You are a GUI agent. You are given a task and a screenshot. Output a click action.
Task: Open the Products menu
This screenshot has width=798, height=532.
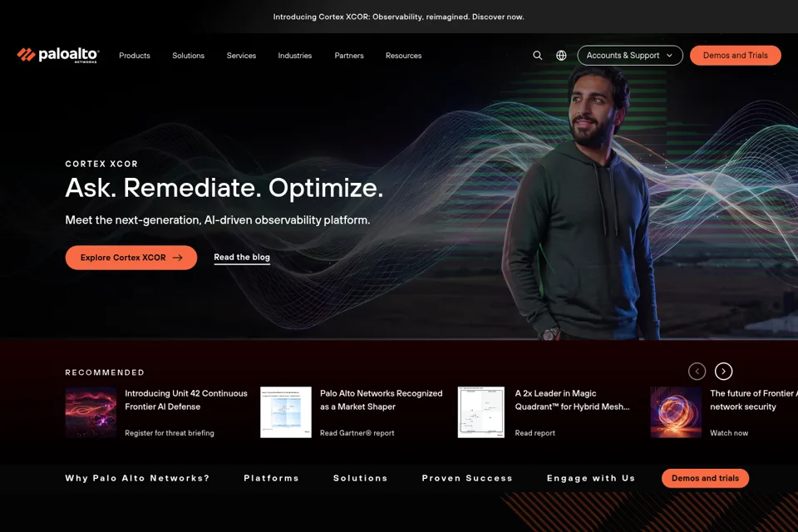[135, 56]
